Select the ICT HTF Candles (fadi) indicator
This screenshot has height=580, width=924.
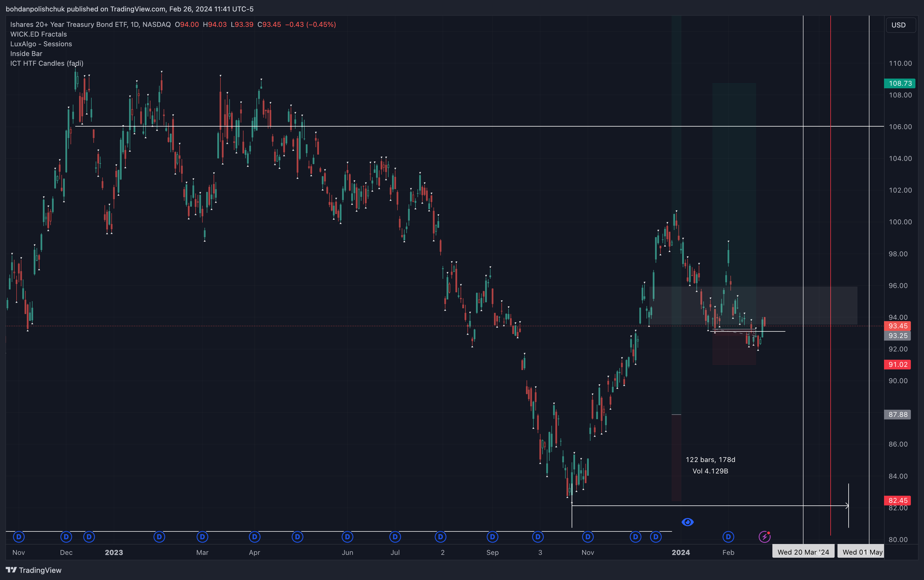point(47,63)
